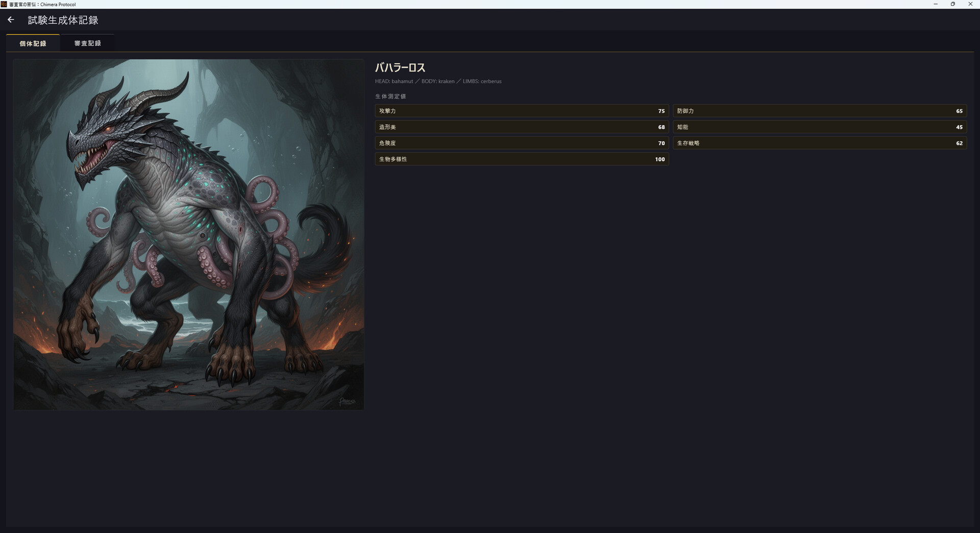This screenshot has height=533, width=980.
Task: Click the Chimera Protocol app icon in title bar
Action: coord(4,4)
